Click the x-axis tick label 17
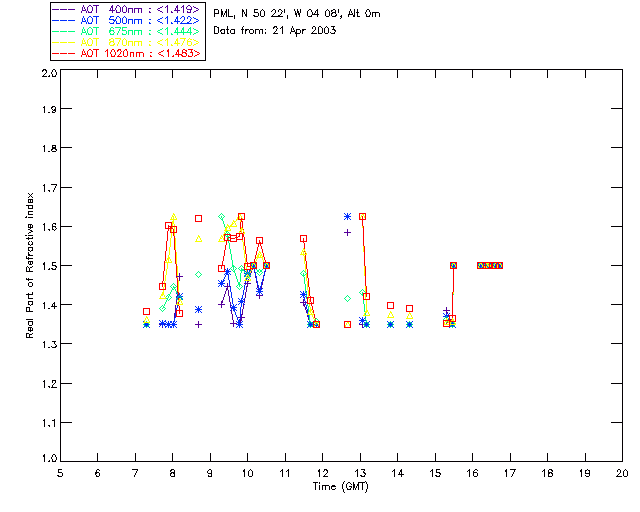640x512 pixels. [510, 473]
